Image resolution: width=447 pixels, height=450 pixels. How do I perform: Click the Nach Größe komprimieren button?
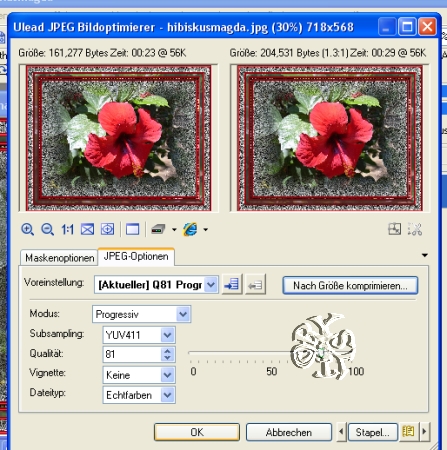coord(350,285)
